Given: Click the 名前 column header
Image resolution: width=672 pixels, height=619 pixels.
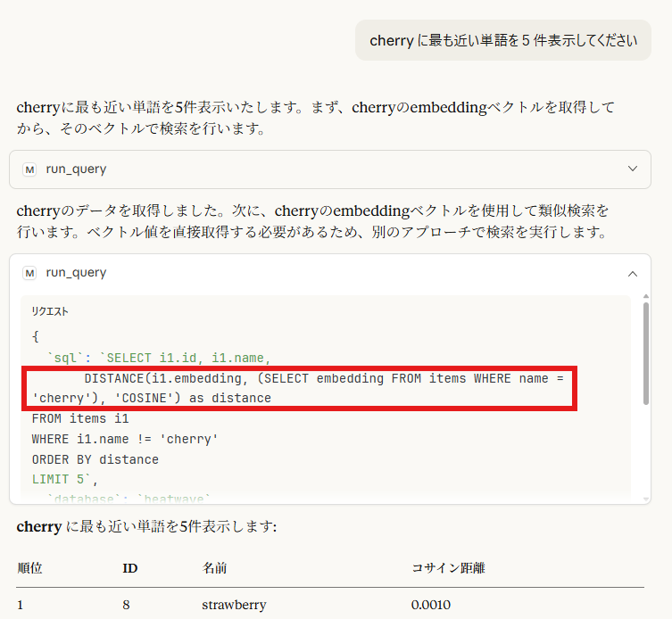Looking at the screenshot, I should click(214, 568).
